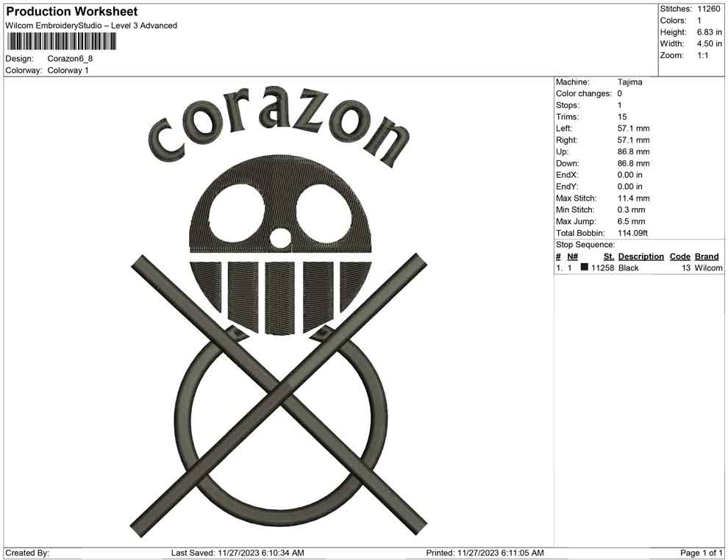Viewport: 728px width, 560px height.
Task: Click the Last Saved timestamp
Action: click(x=238, y=553)
